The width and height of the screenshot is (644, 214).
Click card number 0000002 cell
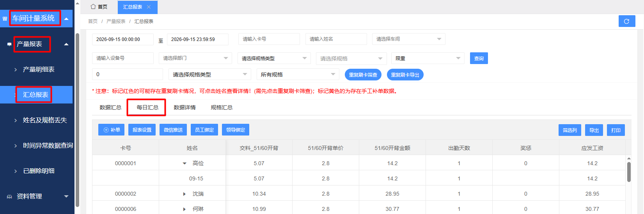(126, 194)
